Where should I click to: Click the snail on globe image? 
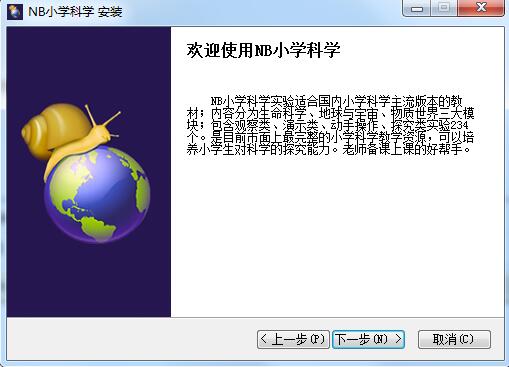click(86, 173)
